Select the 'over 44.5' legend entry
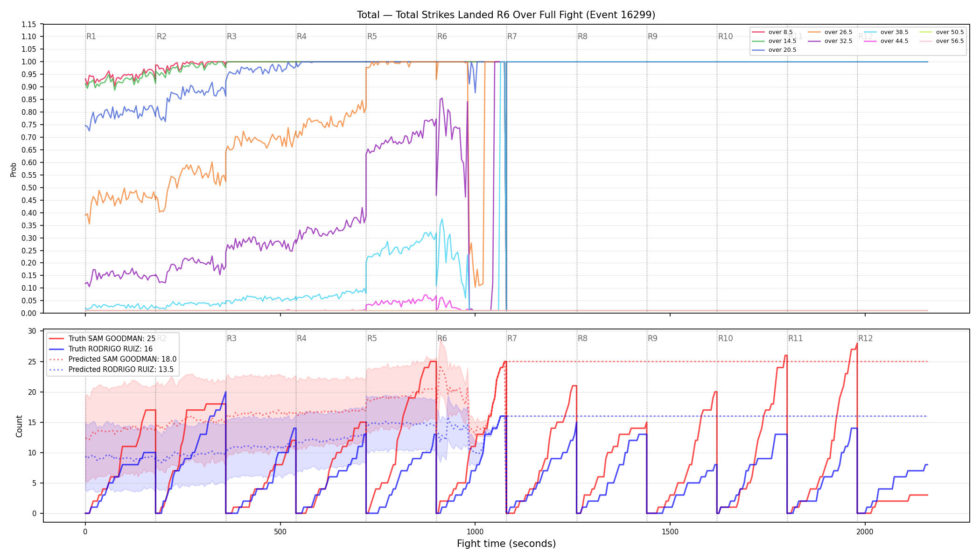 point(886,41)
